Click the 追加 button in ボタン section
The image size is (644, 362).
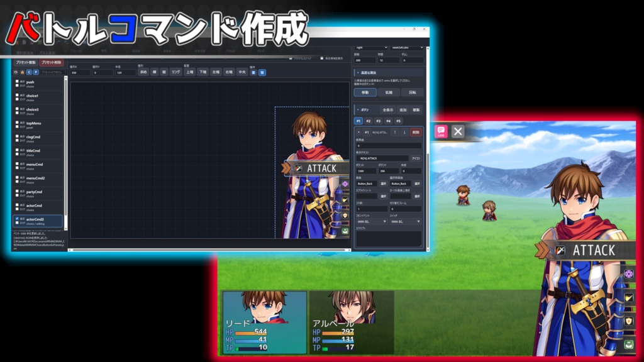(x=403, y=110)
